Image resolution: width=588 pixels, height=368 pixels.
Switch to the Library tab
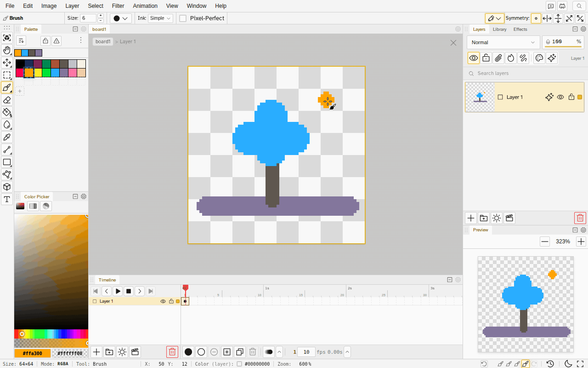[x=499, y=29]
